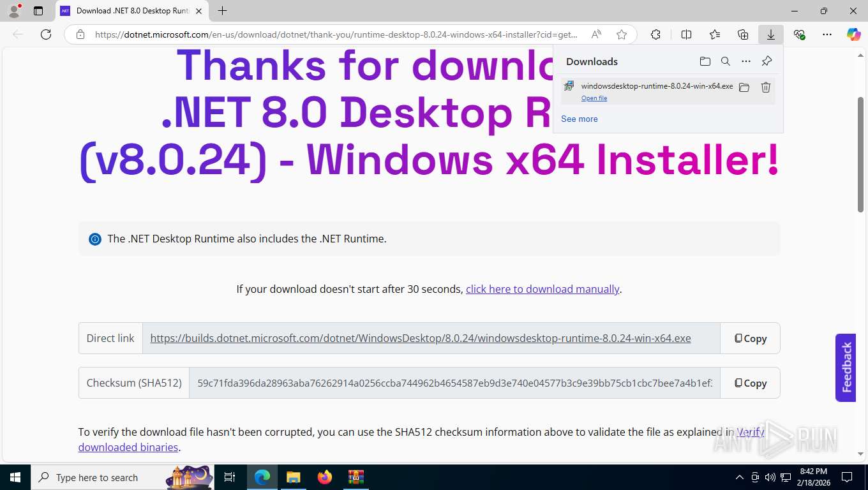Open the Feedback side tab

point(846,367)
